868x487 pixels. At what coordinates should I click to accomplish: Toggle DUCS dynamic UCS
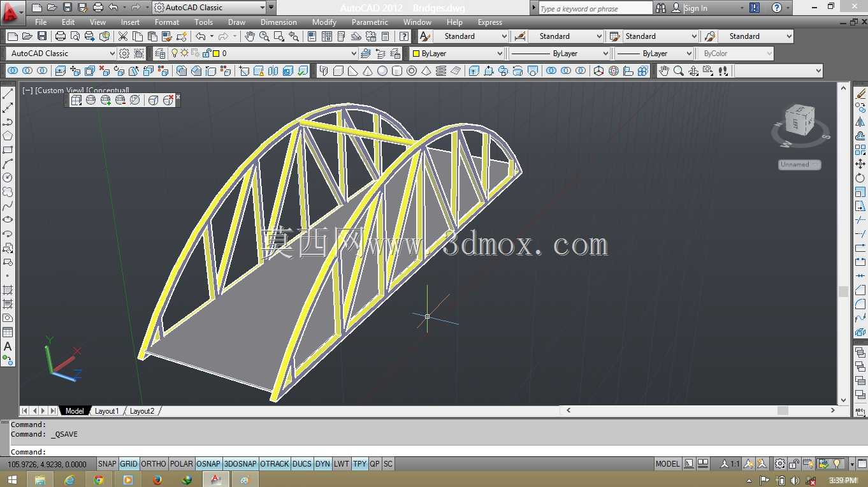pyautogui.click(x=302, y=464)
